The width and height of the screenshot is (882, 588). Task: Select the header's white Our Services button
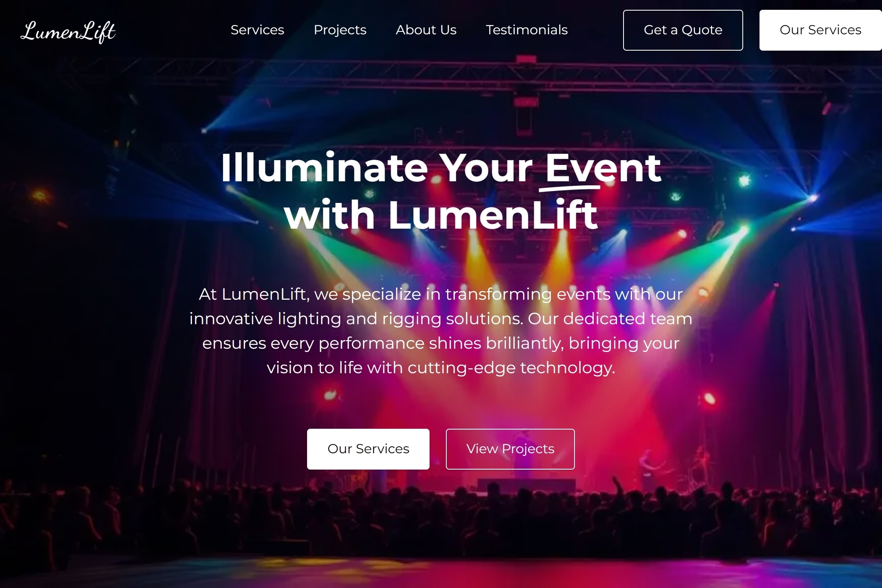click(820, 30)
